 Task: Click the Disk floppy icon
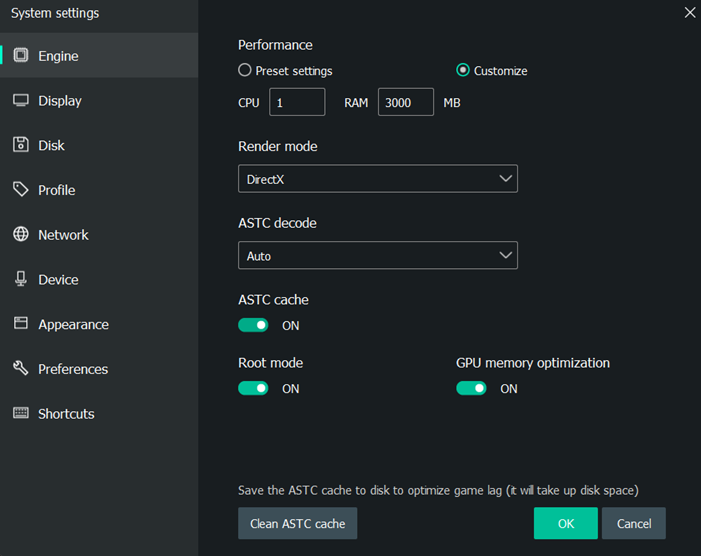[x=21, y=145]
